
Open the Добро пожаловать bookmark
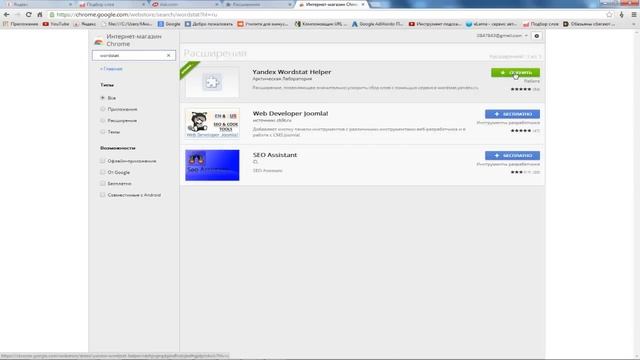209,24
